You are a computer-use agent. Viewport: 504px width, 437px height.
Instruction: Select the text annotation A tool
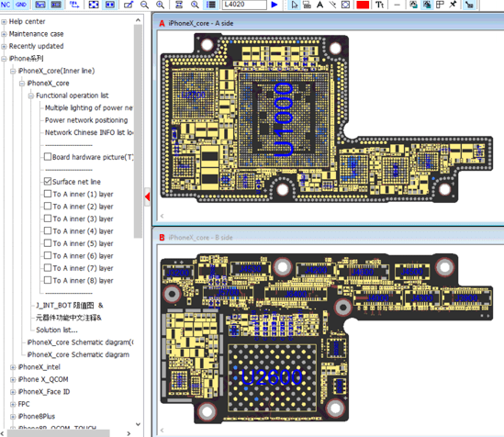coord(319,5)
